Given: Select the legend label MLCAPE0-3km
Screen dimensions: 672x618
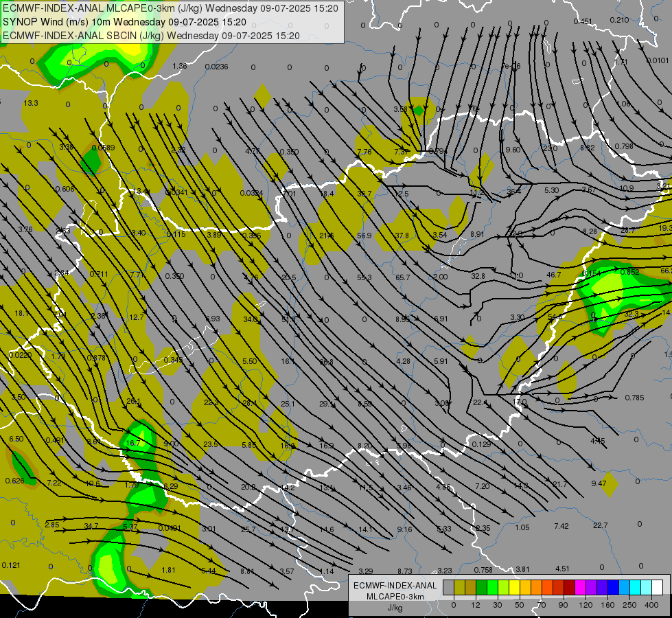Looking at the screenshot, I should click(395, 597).
